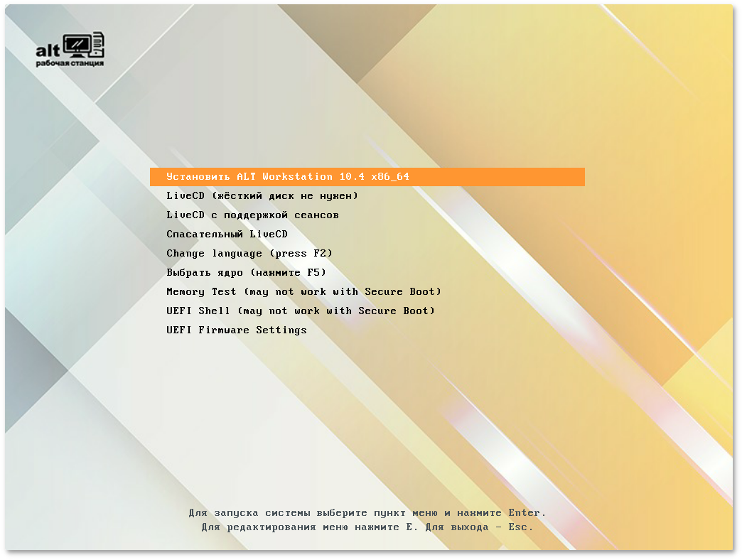Click "Esc" in the bottom hint text
The height and width of the screenshot is (560, 742).
coord(520,527)
